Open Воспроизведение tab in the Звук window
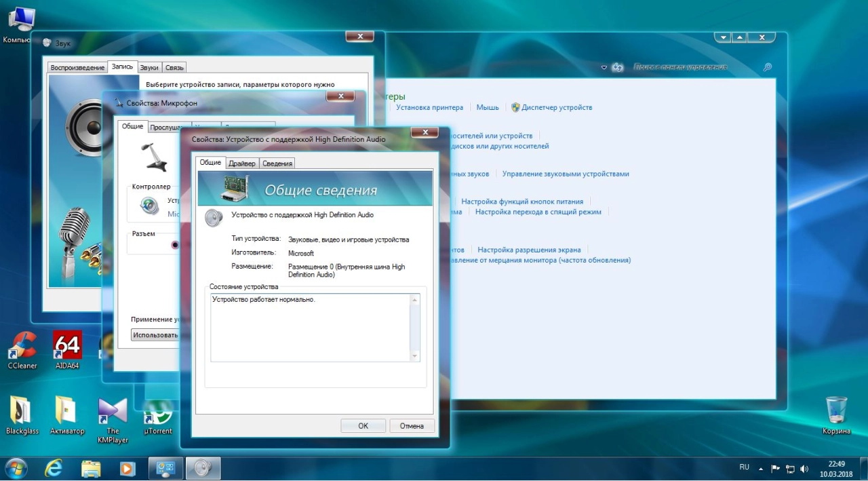868x481 pixels. point(78,67)
